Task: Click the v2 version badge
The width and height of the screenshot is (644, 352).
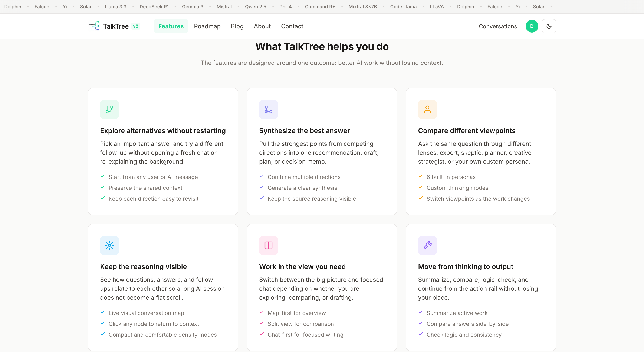Action: click(135, 26)
